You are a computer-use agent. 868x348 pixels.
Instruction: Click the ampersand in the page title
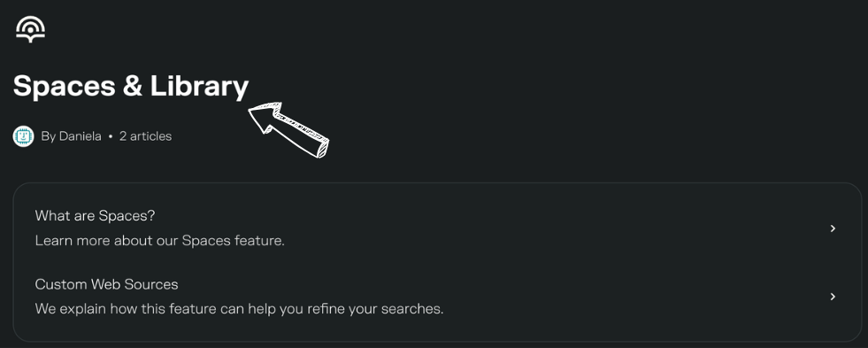click(133, 87)
